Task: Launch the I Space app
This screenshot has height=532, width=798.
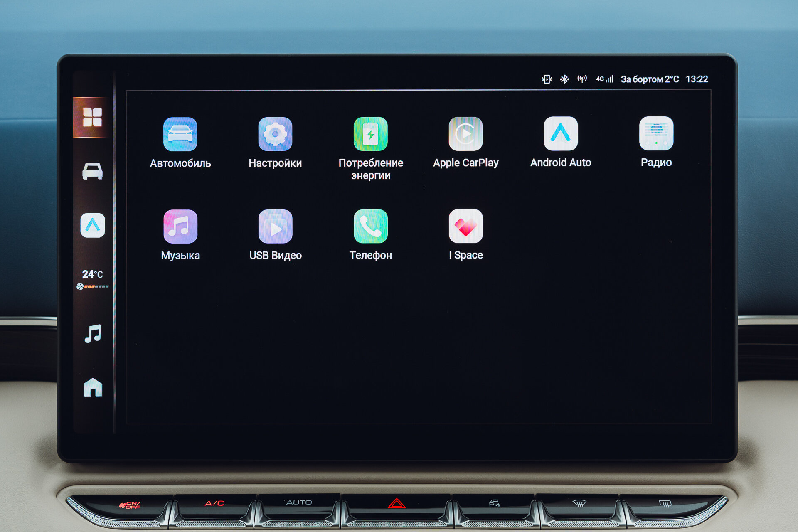Action: click(x=465, y=226)
